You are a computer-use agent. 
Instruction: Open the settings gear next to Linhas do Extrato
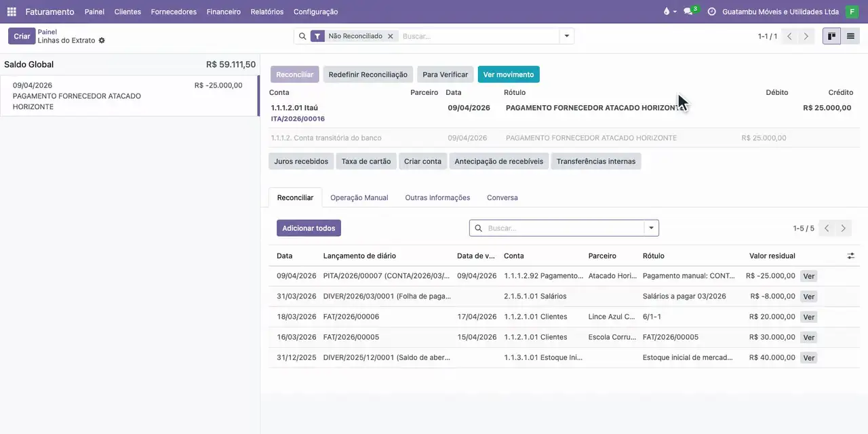pos(102,41)
